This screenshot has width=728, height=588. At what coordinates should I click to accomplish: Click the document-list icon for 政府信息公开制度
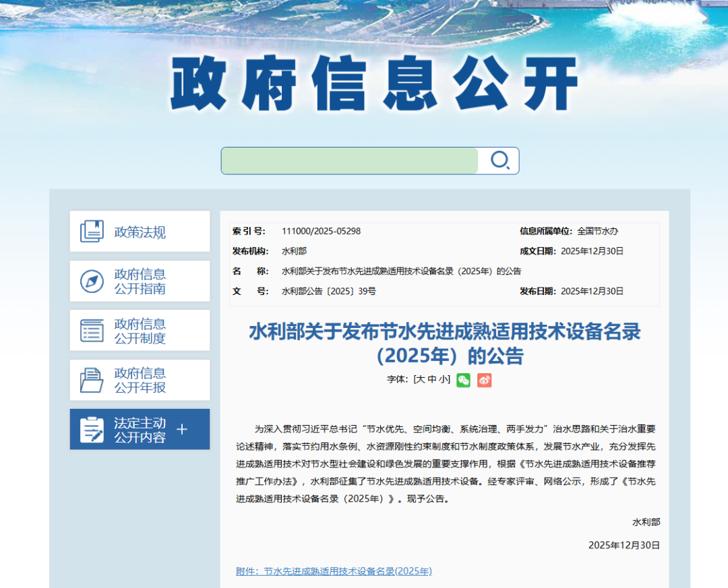(x=91, y=330)
